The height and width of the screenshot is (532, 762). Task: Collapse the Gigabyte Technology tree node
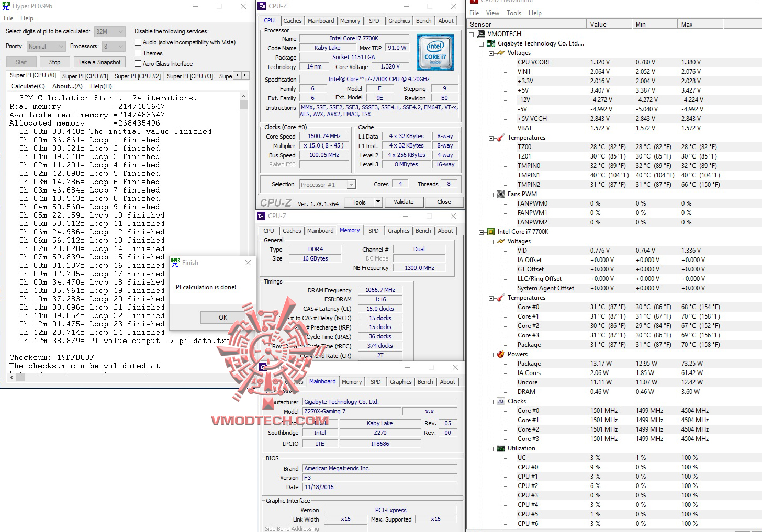[x=481, y=43]
